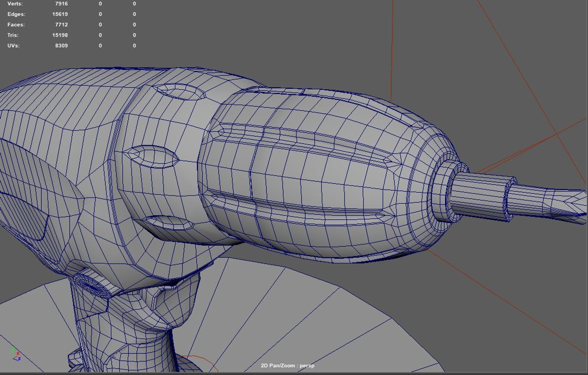The image size is (588, 375).
Task: Click the Faces: label in the HUD
Action: point(16,25)
